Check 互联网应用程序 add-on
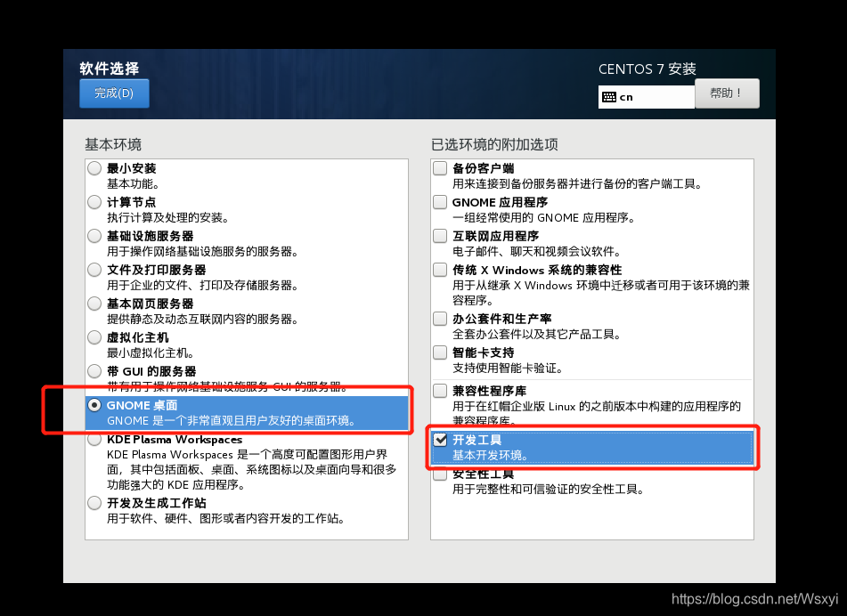Viewport: 847px width, 616px height. (440, 236)
